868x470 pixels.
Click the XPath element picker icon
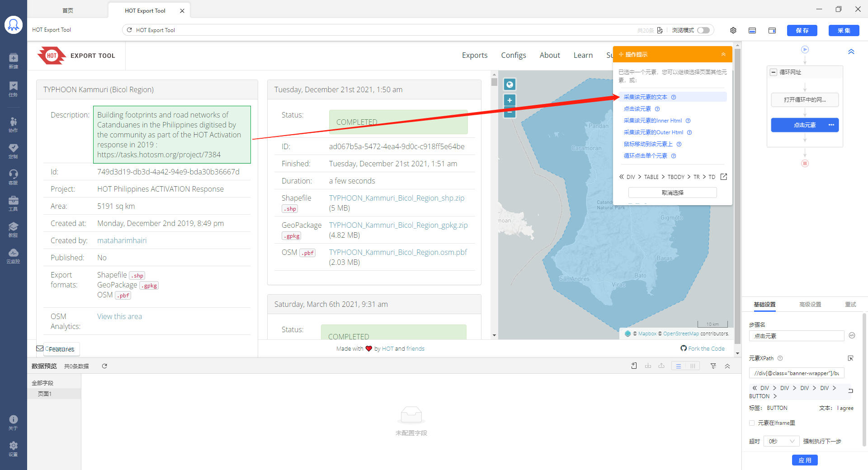click(x=850, y=358)
